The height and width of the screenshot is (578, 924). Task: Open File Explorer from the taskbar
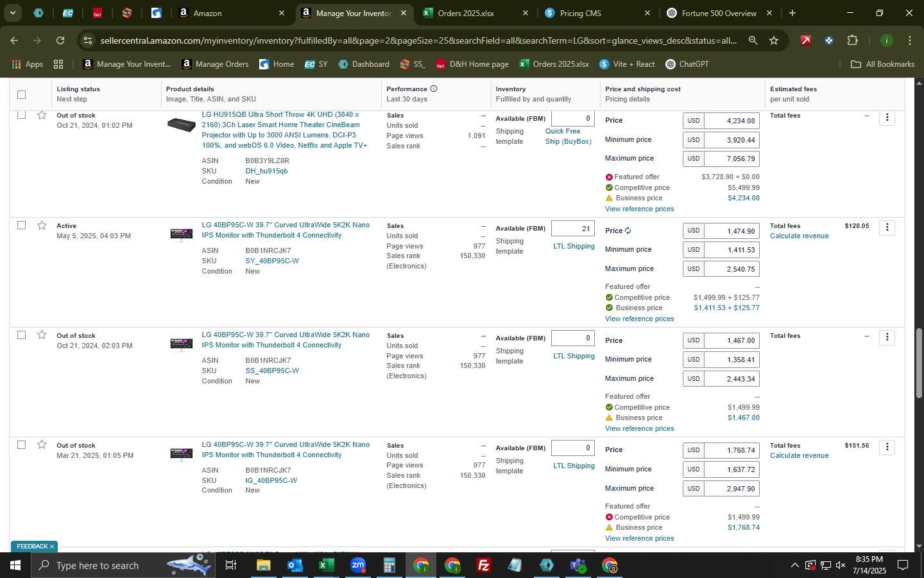pyautogui.click(x=264, y=565)
